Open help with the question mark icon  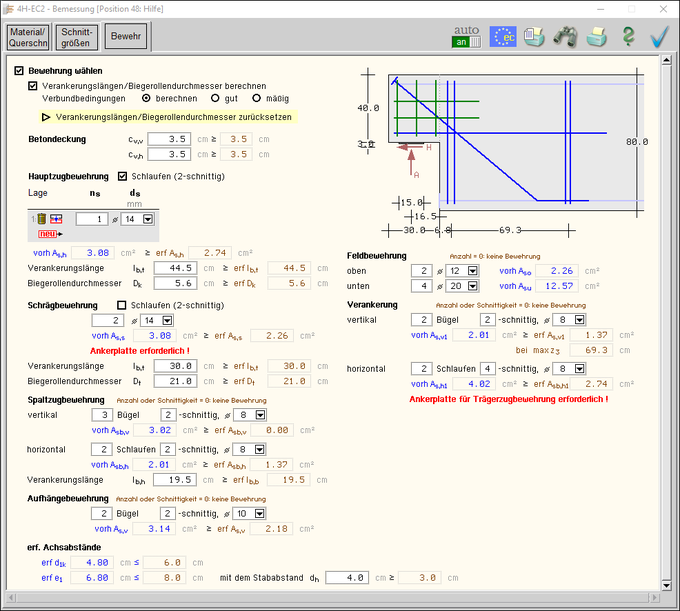[x=628, y=37]
